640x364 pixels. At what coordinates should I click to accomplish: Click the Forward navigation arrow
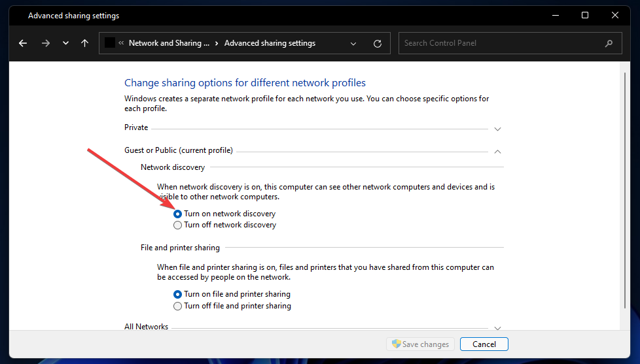pos(45,43)
